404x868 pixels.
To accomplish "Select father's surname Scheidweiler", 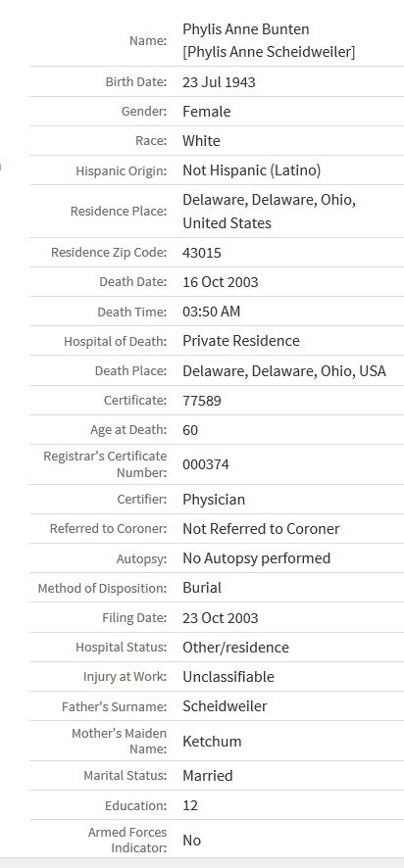I will tap(225, 705).
